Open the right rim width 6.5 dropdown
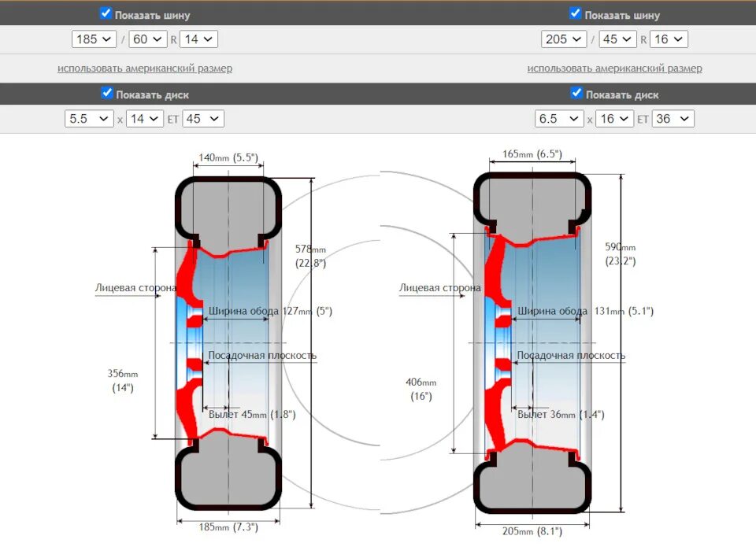Screen dimensions: 756x558 coord(559,119)
